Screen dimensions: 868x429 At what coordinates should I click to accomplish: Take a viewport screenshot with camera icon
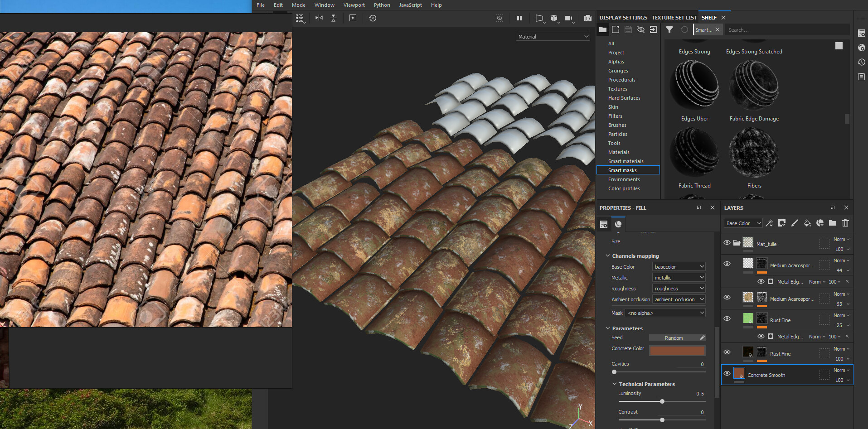tap(588, 18)
